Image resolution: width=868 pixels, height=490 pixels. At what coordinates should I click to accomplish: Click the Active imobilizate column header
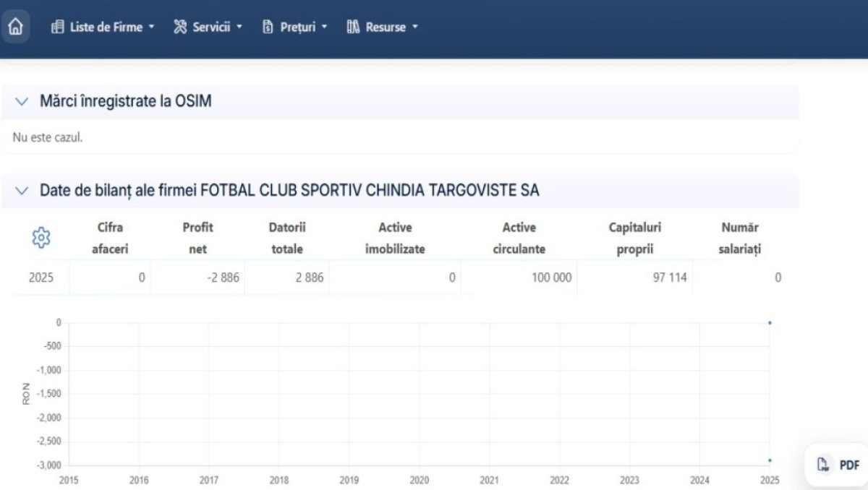point(395,238)
